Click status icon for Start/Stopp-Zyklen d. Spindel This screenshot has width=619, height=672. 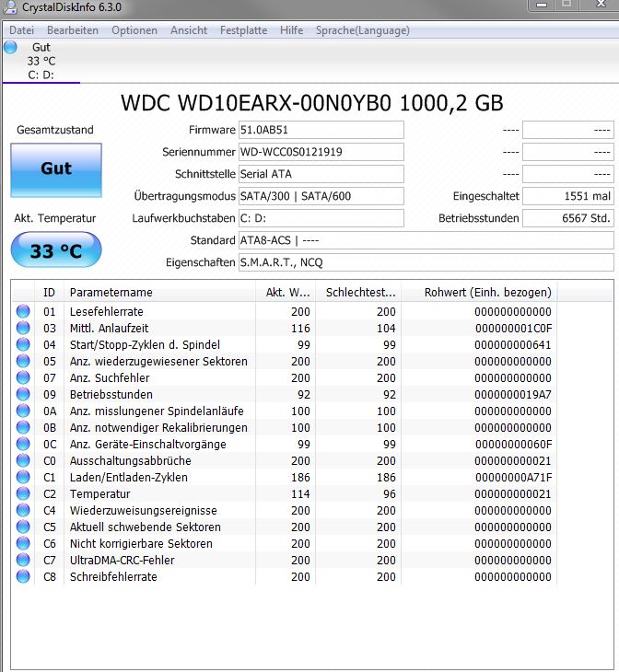coord(23,344)
